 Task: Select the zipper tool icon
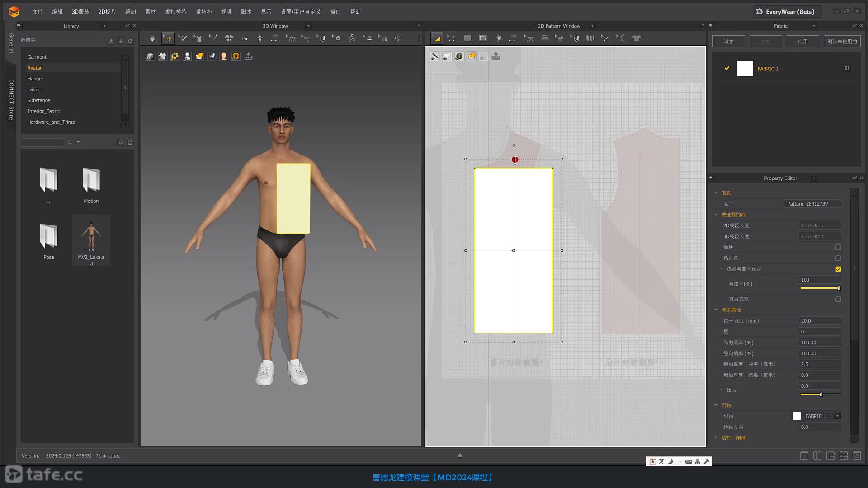pyautogui.click(x=352, y=38)
